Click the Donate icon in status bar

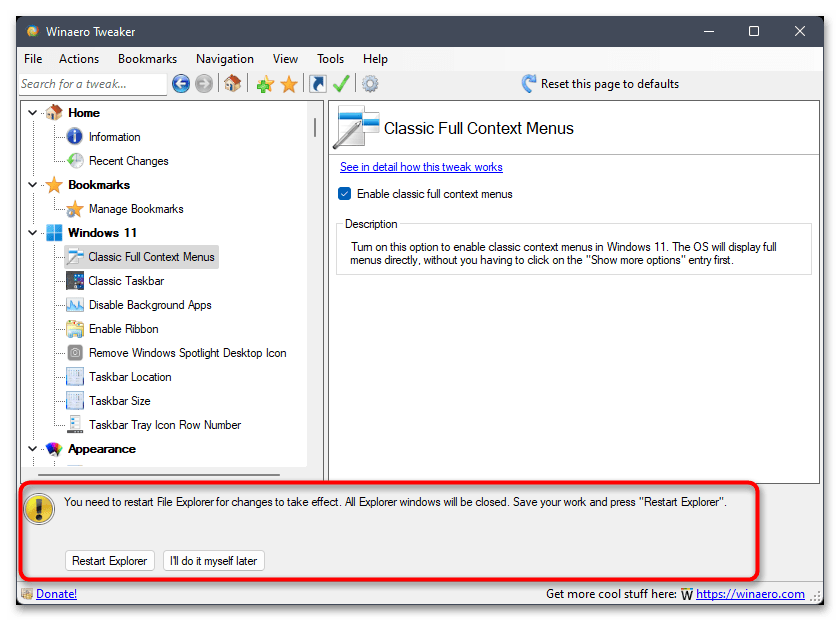[27, 594]
